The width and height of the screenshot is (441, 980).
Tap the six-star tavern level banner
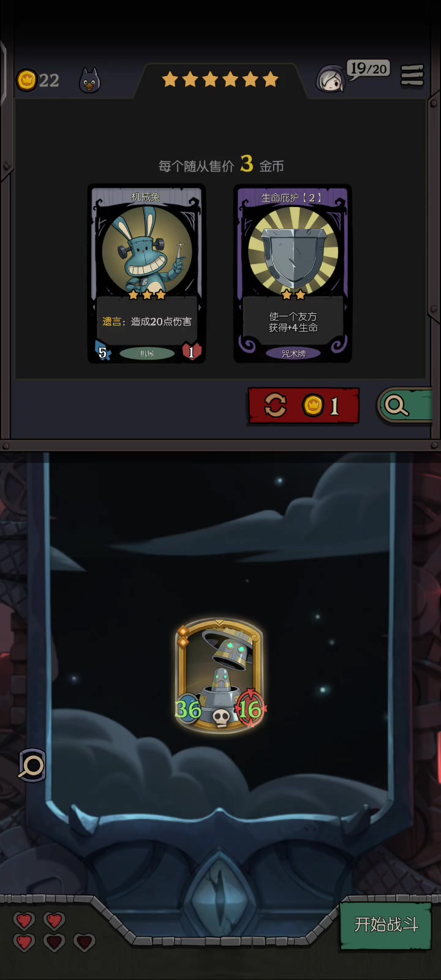pyautogui.click(x=220, y=79)
